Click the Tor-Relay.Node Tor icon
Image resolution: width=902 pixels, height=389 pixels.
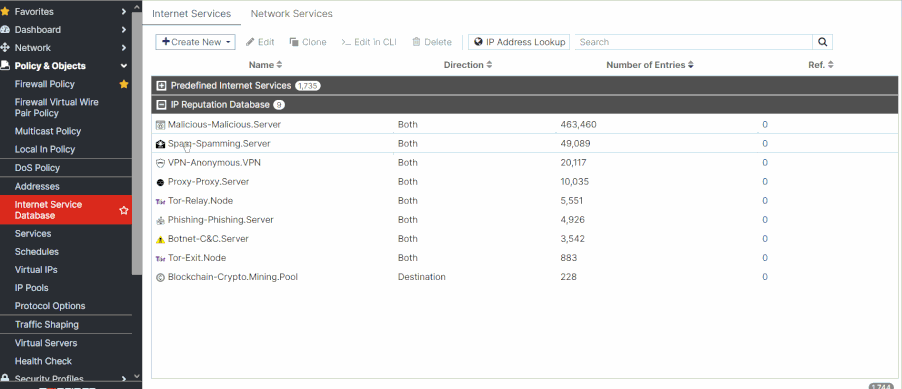pos(160,201)
